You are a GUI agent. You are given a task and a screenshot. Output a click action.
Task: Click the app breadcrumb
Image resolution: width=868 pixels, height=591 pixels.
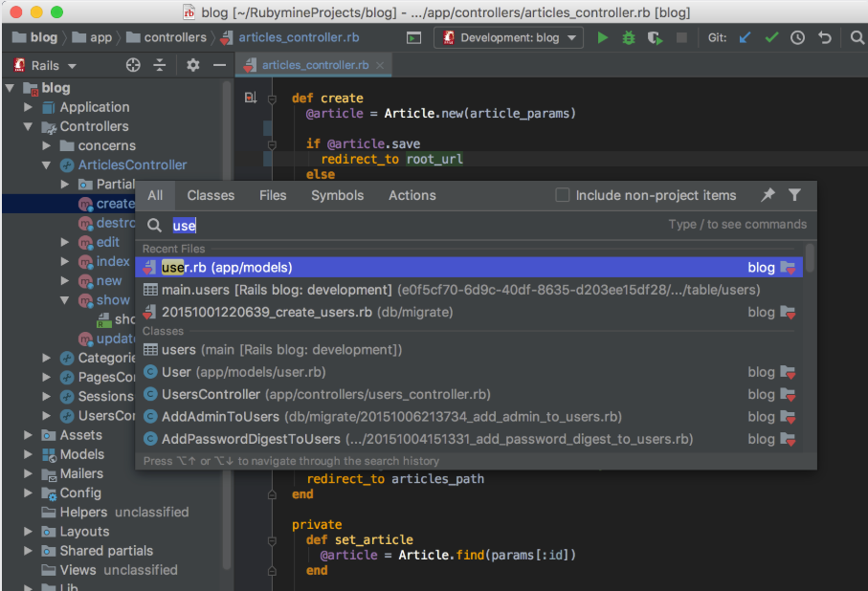93,37
